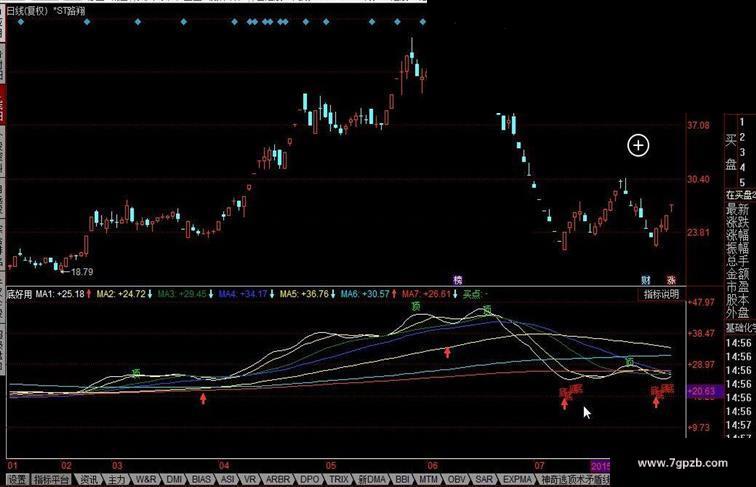Select the DMI indicator tab
The image size is (756, 487).
[x=174, y=480]
